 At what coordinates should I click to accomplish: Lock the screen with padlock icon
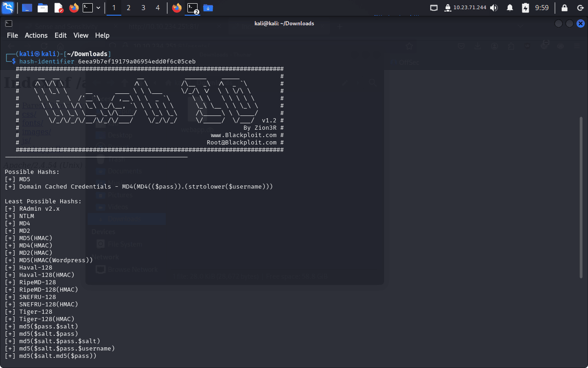[565, 8]
